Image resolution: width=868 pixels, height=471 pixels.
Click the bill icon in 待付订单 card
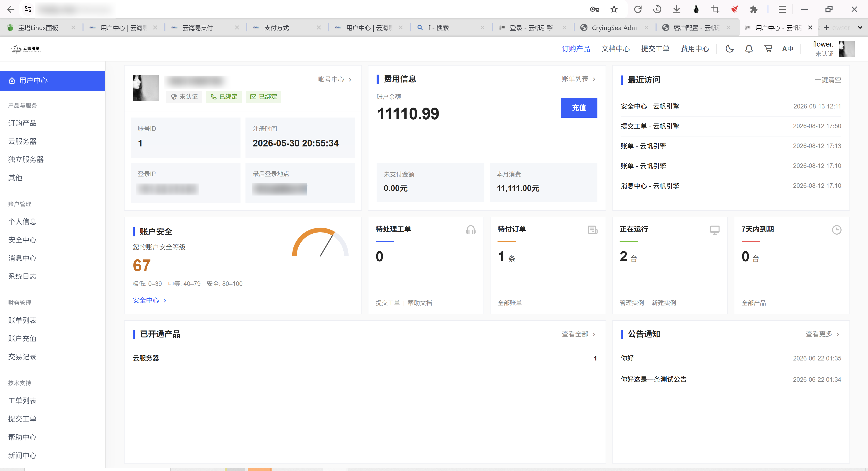click(593, 230)
